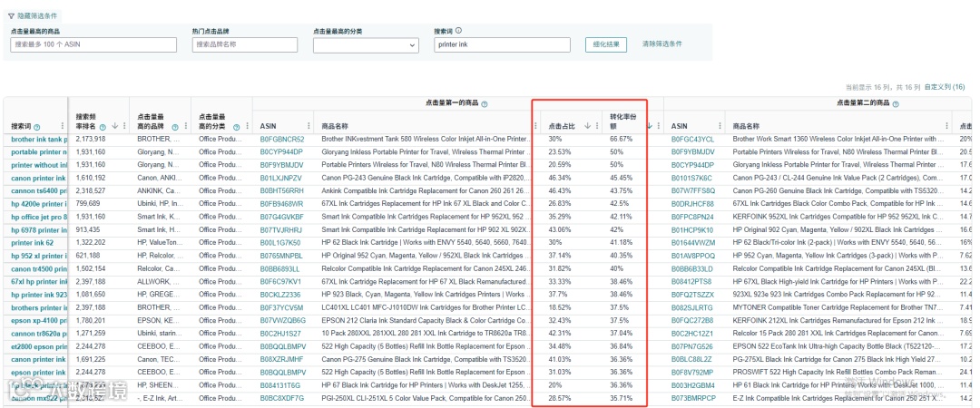The height and width of the screenshot is (408, 980).
Task: Sort by 点击占比 using its arrow icon
Action: [587, 126]
